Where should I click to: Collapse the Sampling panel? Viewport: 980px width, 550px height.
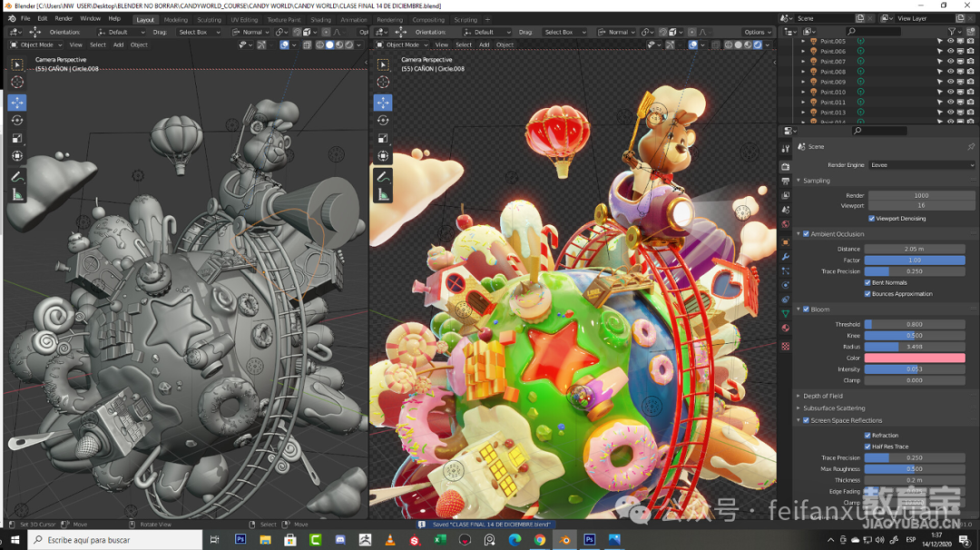pos(799,181)
